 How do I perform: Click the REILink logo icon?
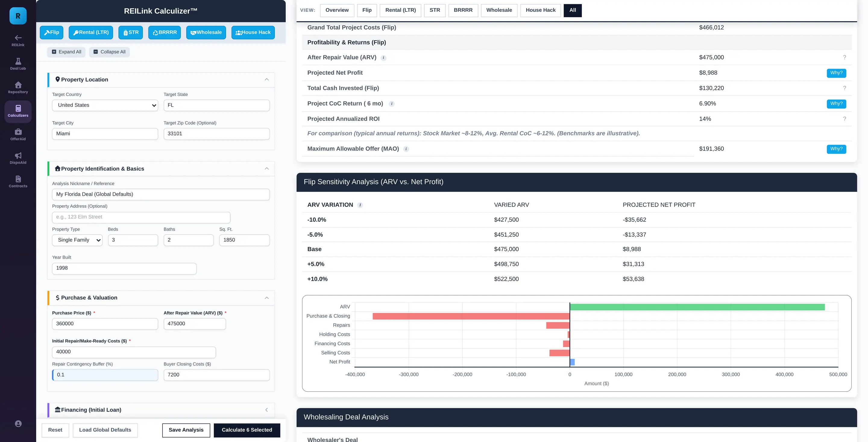(18, 16)
